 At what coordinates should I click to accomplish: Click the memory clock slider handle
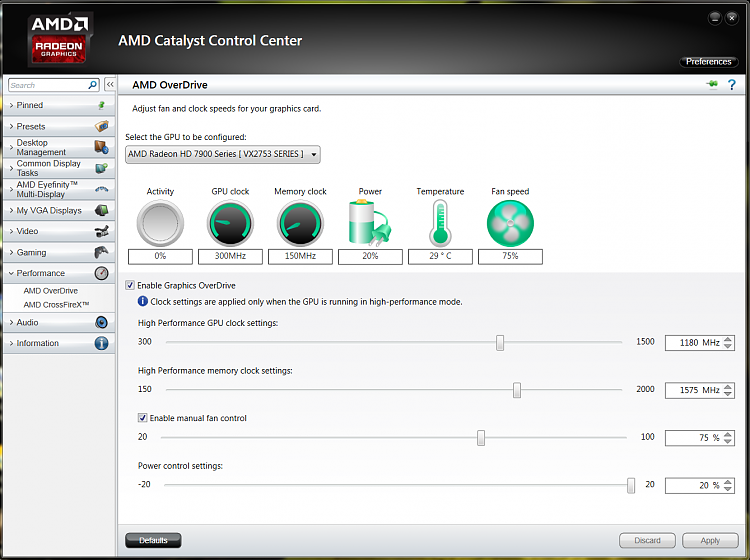pos(517,390)
